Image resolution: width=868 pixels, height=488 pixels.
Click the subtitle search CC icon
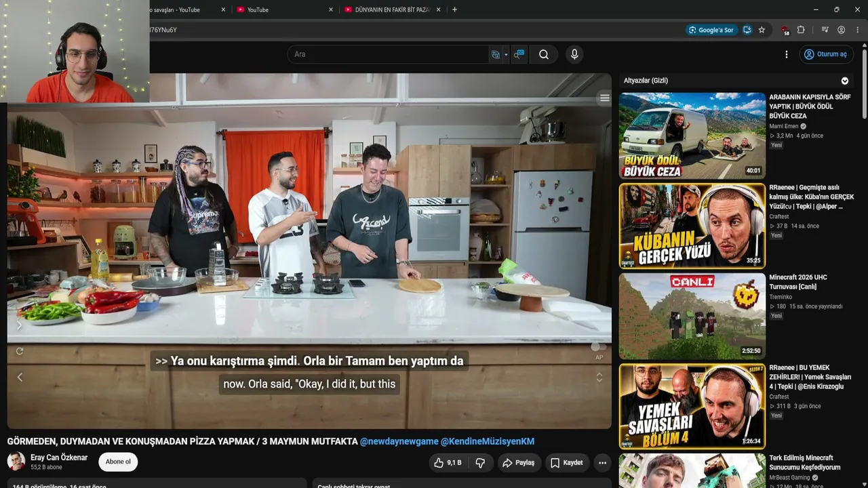[519, 54]
